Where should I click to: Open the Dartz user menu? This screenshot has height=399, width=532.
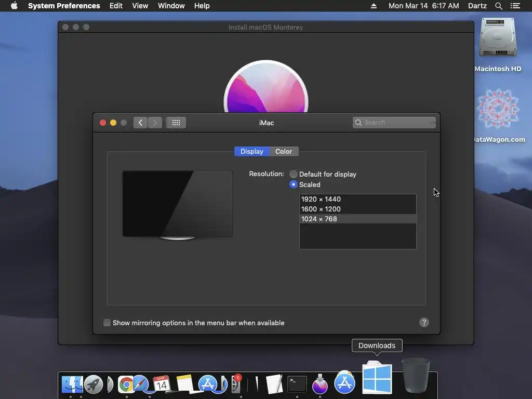click(x=477, y=6)
